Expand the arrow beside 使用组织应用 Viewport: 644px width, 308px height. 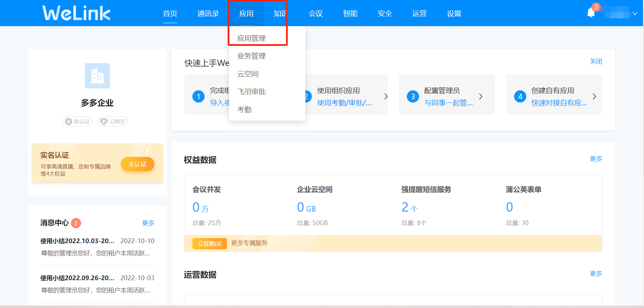point(386,96)
